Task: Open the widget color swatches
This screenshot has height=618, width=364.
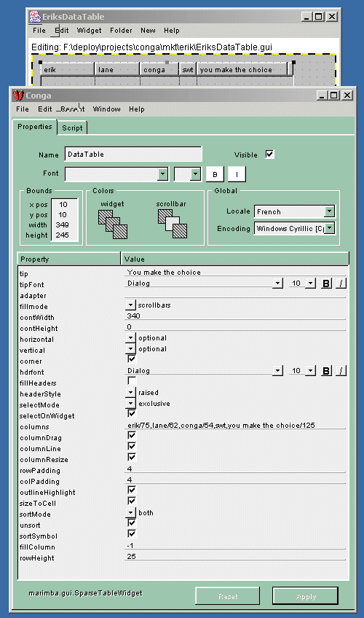Action: 113,224
